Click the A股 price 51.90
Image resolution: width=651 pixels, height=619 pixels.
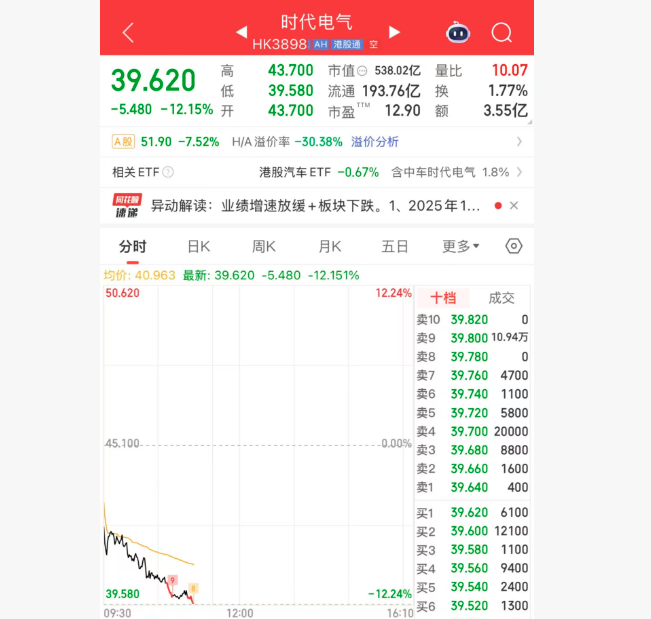coord(156,142)
